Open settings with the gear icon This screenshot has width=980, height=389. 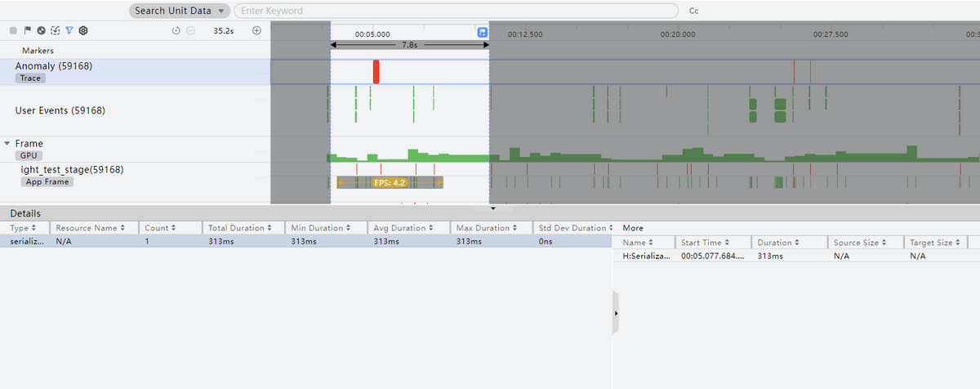click(82, 30)
